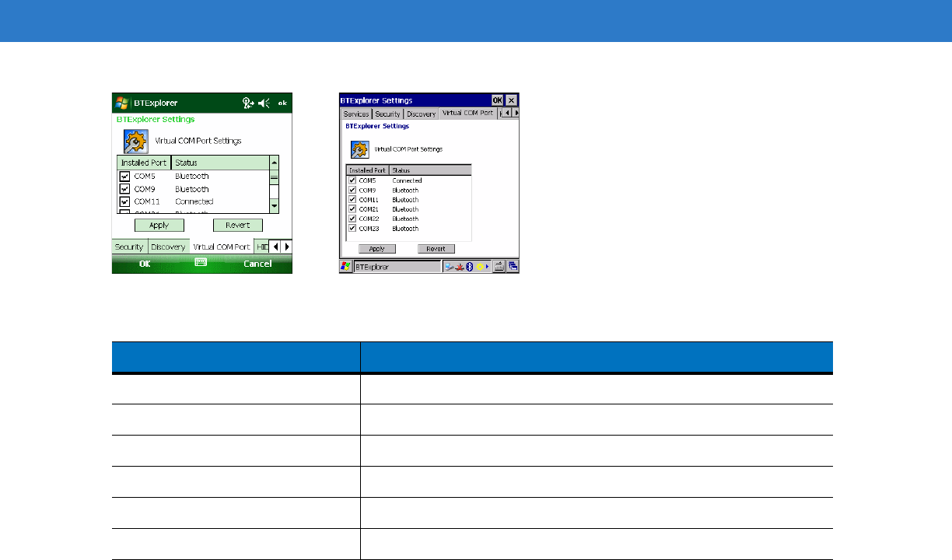Close the blue BTExplorer Settings window
952x560 pixels.
(511, 100)
